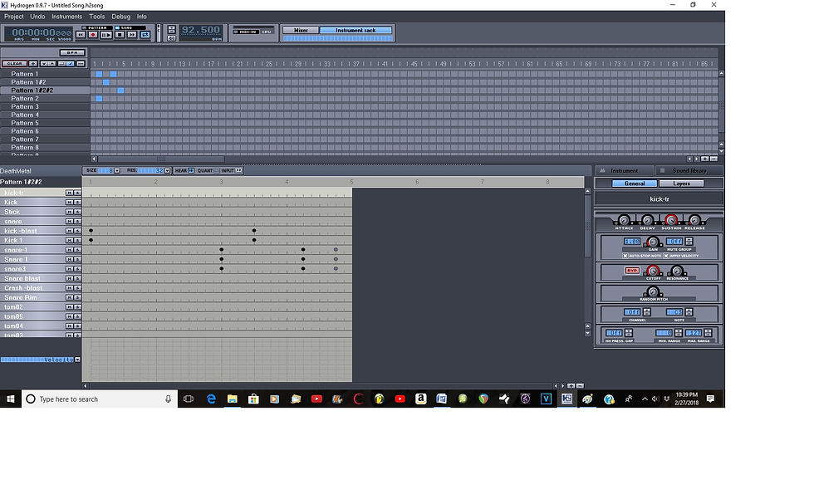This screenshot has width=814, height=504.
Task: Click the MUTE GROUP stepper
Action: (x=689, y=242)
